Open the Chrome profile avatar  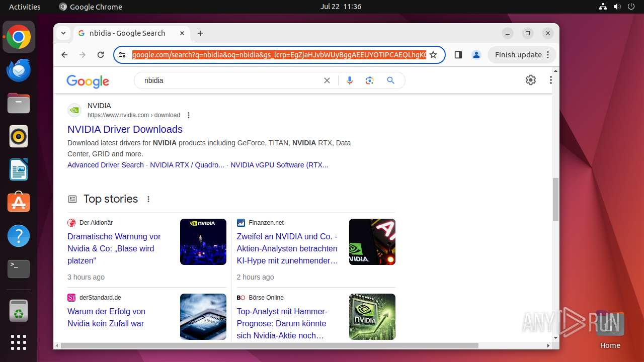point(476,55)
